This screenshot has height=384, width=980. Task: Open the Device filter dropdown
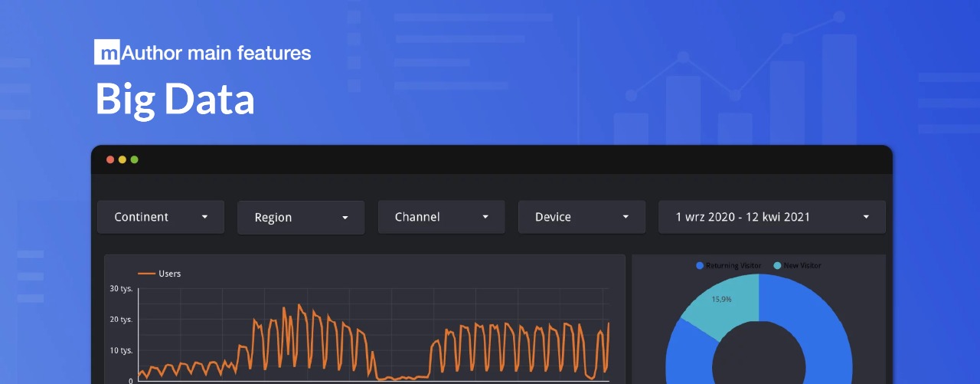tap(582, 217)
